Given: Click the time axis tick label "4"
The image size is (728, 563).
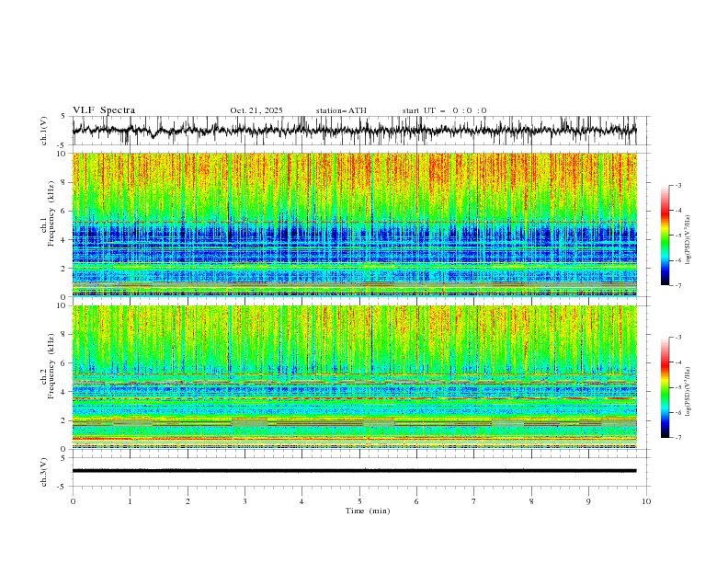Looking at the screenshot, I should coord(301,501).
